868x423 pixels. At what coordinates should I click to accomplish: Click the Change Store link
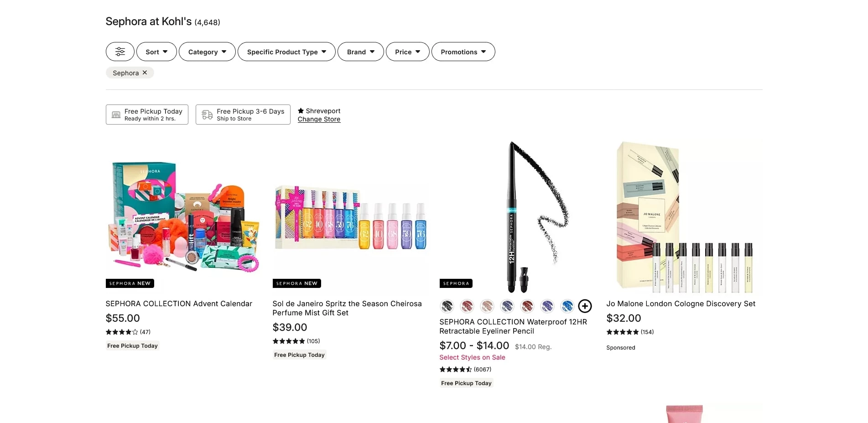click(x=319, y=119)
